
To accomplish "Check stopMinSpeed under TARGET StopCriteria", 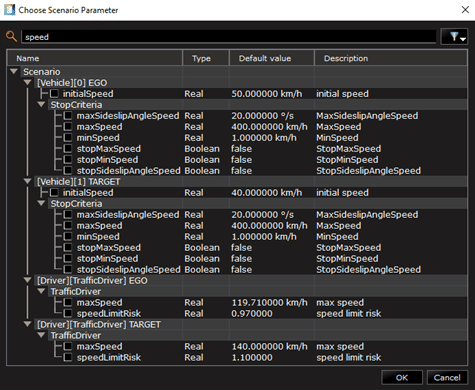I will click(68, 258).
